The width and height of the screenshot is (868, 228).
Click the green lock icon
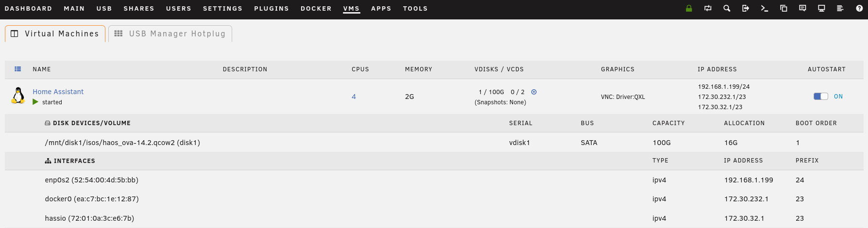[689, 8]
